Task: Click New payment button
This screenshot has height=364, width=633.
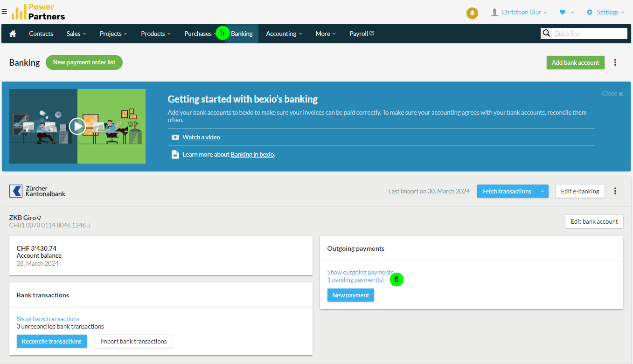Action: (350, 295)
